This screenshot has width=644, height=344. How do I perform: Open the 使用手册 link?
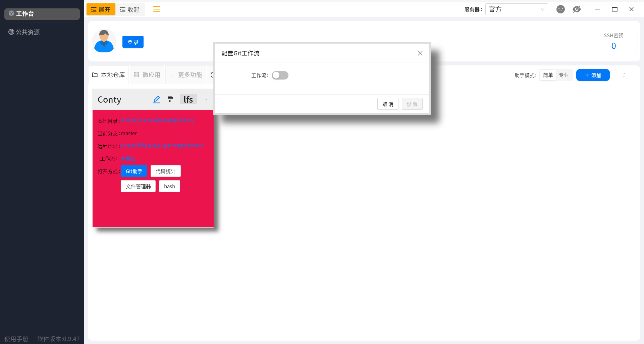16,339
